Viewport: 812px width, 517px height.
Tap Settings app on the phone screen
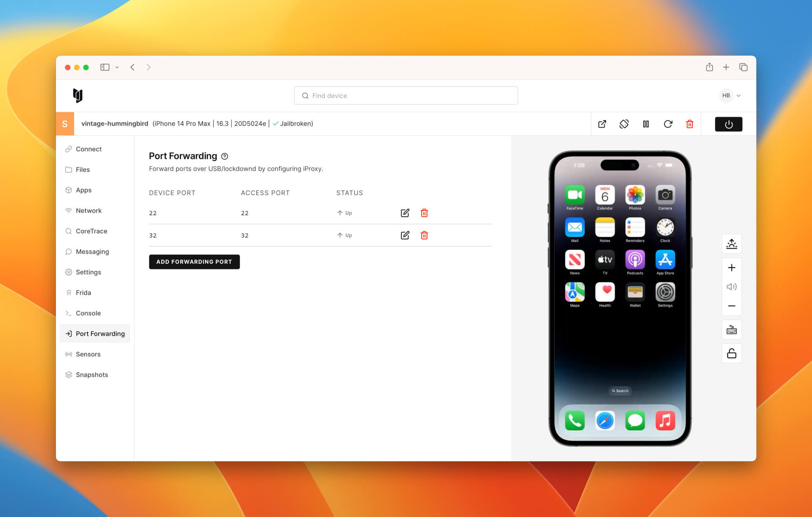click(x=665, y=292)
